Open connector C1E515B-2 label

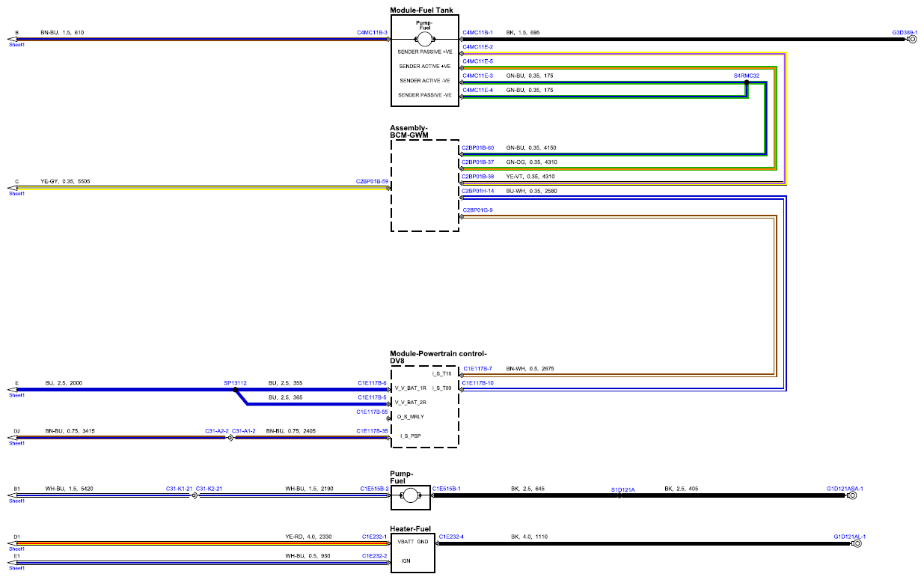tap(374, 489)
